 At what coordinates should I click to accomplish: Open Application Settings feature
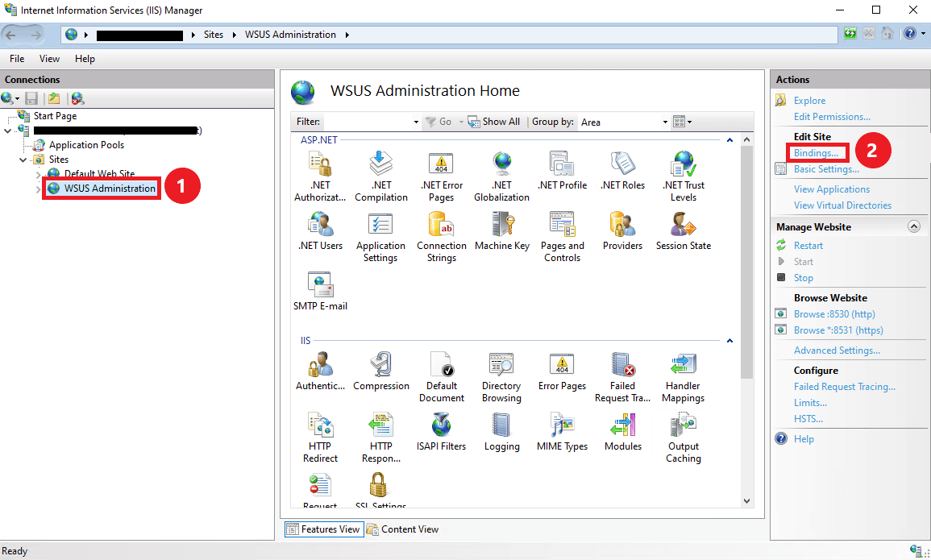point(380,237)
